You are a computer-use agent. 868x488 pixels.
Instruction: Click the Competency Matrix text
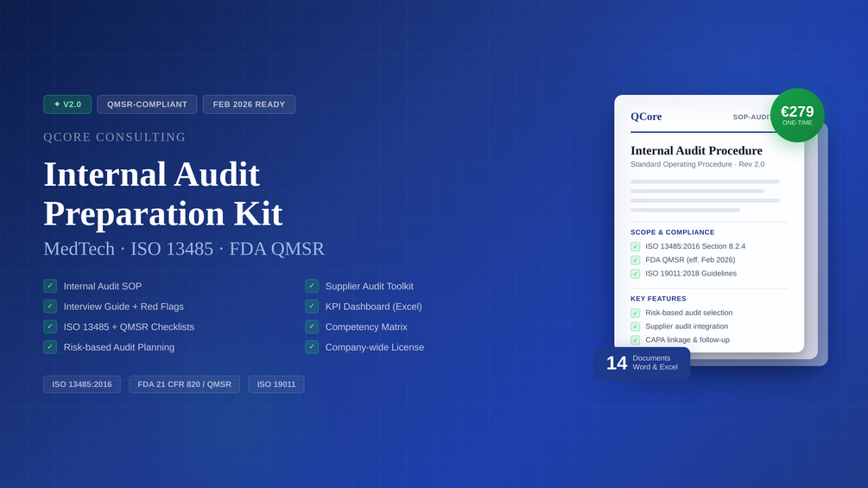click(366, 327)
